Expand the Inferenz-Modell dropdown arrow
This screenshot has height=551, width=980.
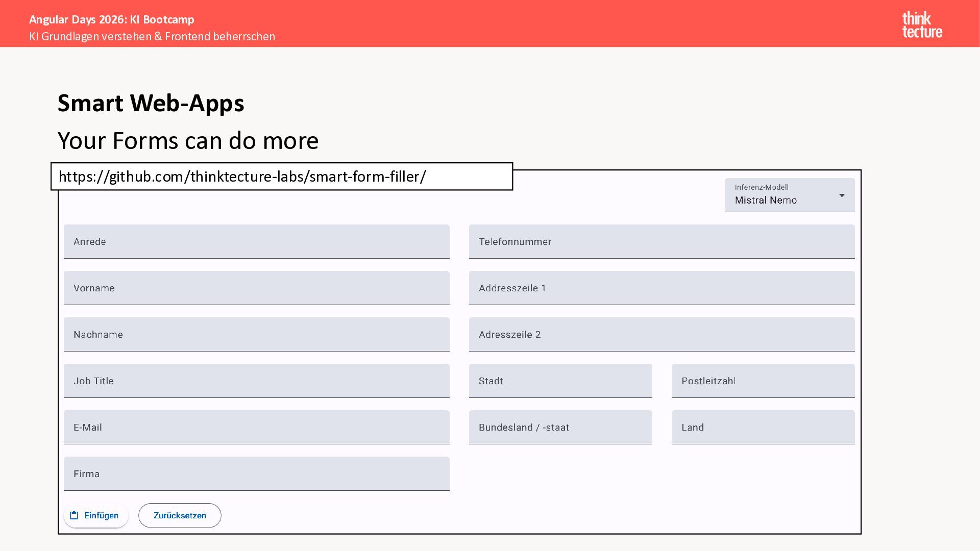(842, 195)
